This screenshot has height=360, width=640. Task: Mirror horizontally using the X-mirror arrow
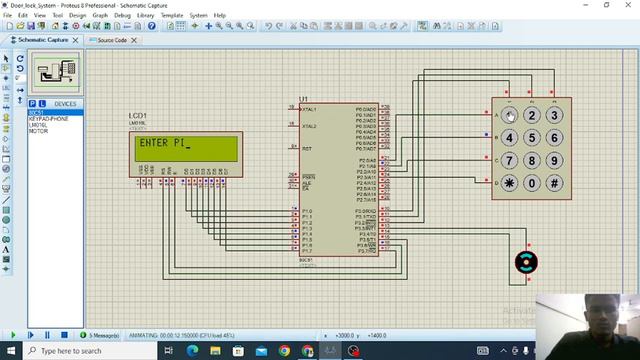click(20, 90)
